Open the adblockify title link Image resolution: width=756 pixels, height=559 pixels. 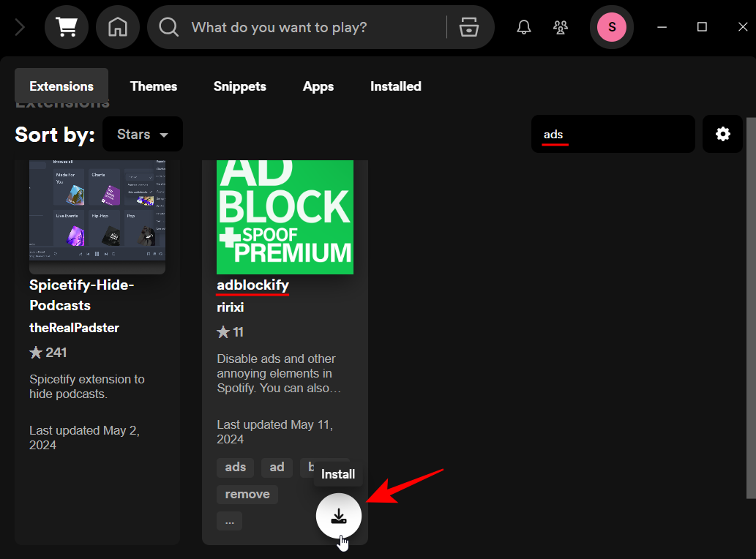(x=252, y=285)
